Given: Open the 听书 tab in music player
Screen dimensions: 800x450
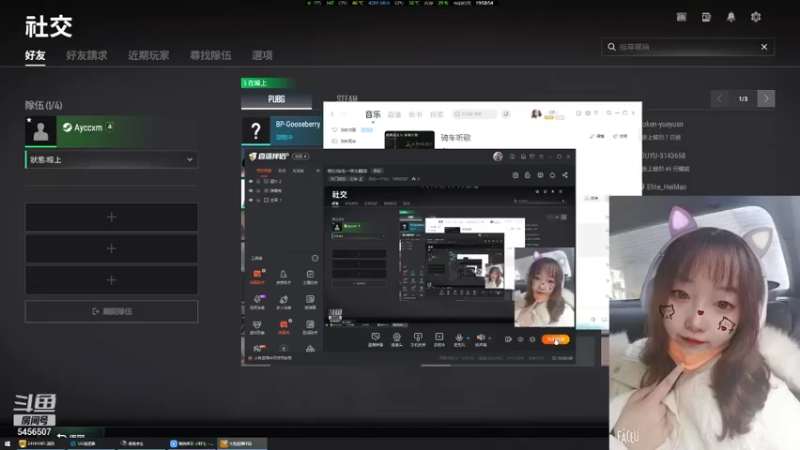Looking at the screenshot, I should pyautogui.click(x=416, y=114).
